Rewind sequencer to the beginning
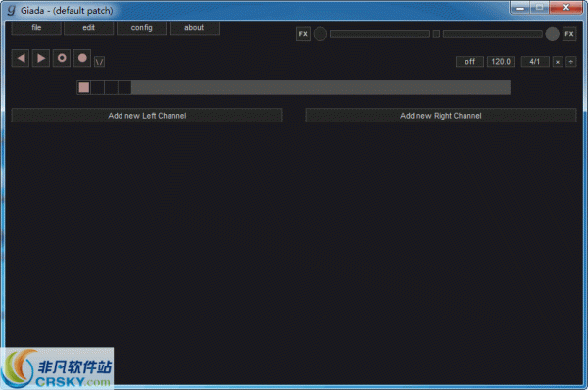 point(21,58)
